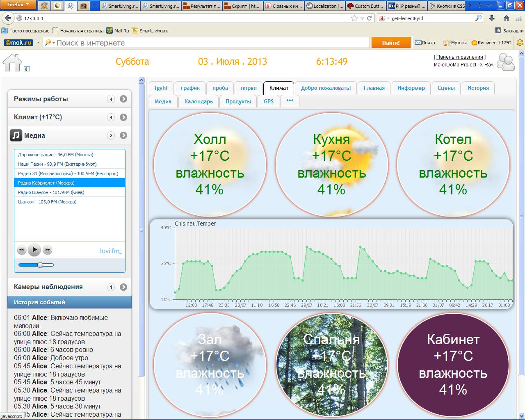525x420 pixels.
Task: Skip to the next radio station
Action: tap(48, 250)
